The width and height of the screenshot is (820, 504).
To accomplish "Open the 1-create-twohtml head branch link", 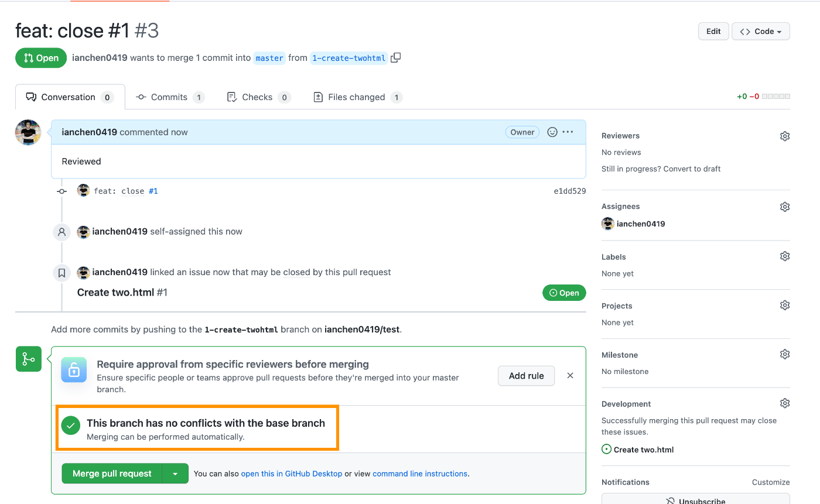I will click(348, 58).
